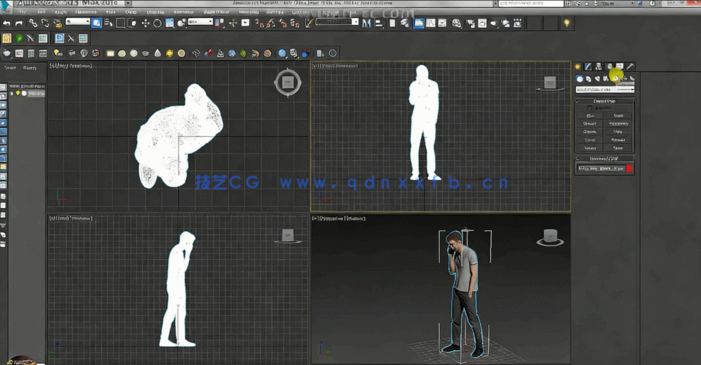This screenshot has width=701, height=365.
Task: Open the named selection sets dropdown
Action: click(337, 21)
